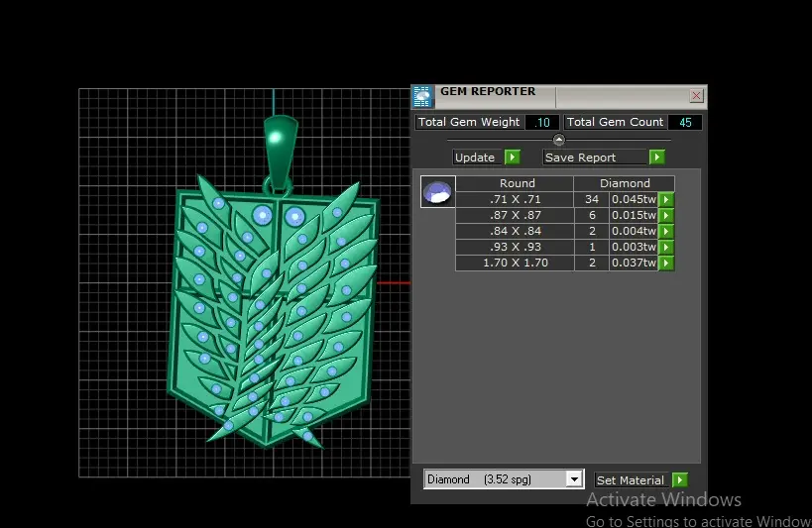
Task: Click the 'Total Gem Weight' label
Action: point(469,122)
